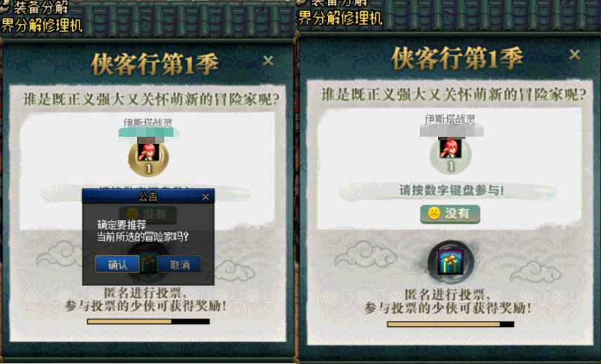Click 确认 in the 公告 dialog
The height and width of the screenshot is (364, 601).
pos(117,264)
